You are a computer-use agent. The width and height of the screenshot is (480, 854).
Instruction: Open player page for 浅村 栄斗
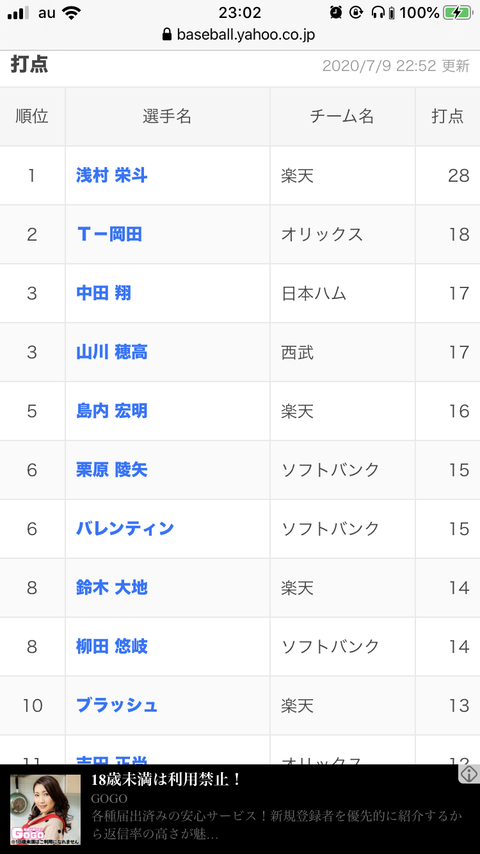(x=112, y=175)
